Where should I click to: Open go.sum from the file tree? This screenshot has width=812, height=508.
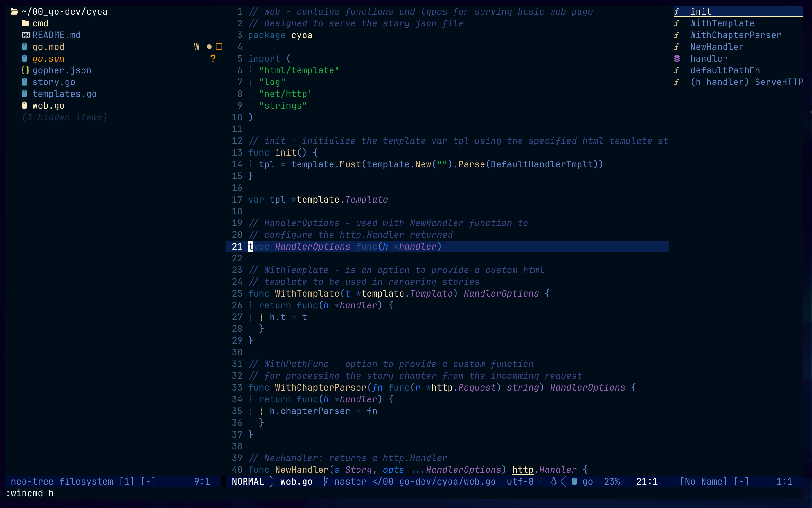[x=48, y=59]
